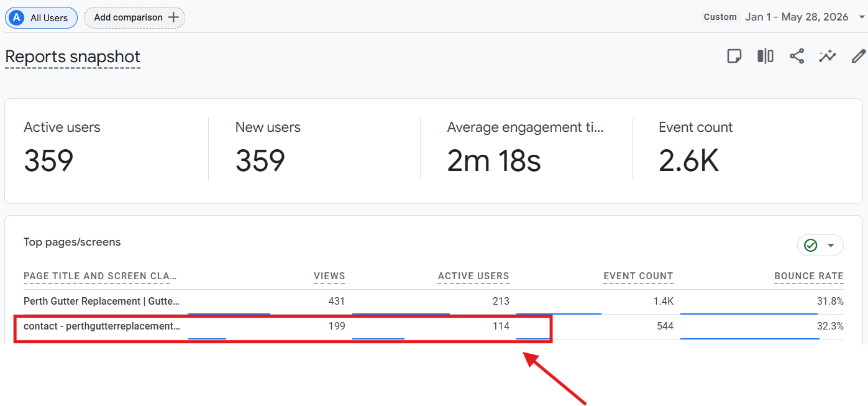
Task: Click the bounce rate value 32.3%
Action: coord(830,326)
